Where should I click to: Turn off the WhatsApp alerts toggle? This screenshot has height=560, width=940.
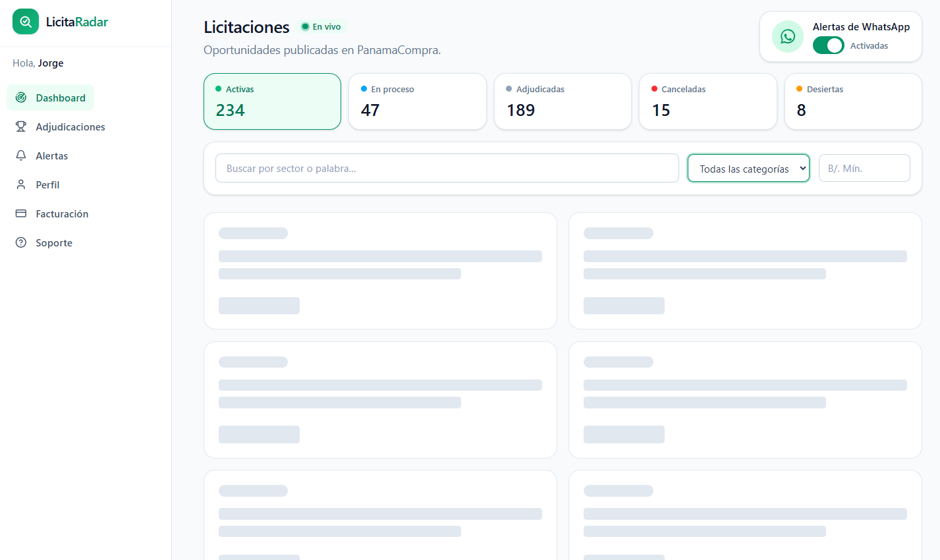(828, 45)
